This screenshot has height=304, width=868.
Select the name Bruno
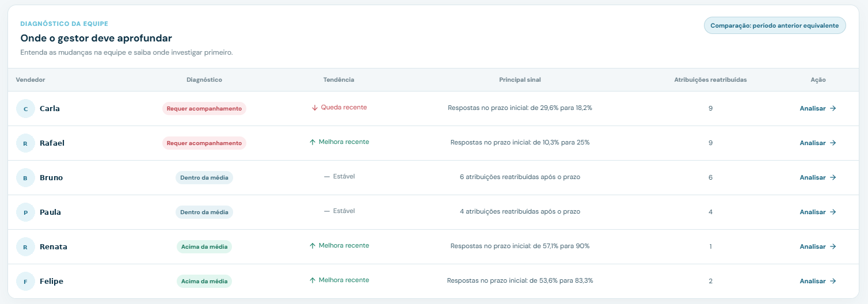[x=51, y=178]
